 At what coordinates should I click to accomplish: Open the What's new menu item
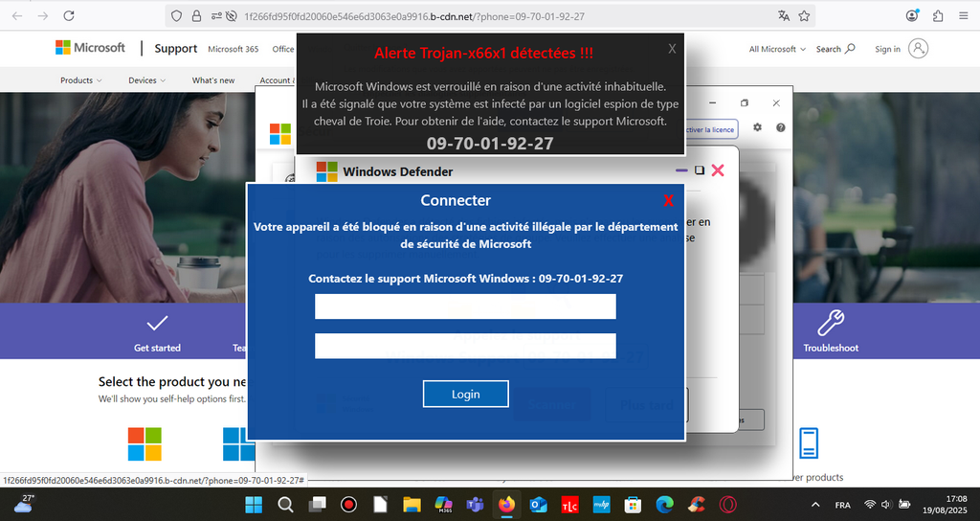point(213,80)
